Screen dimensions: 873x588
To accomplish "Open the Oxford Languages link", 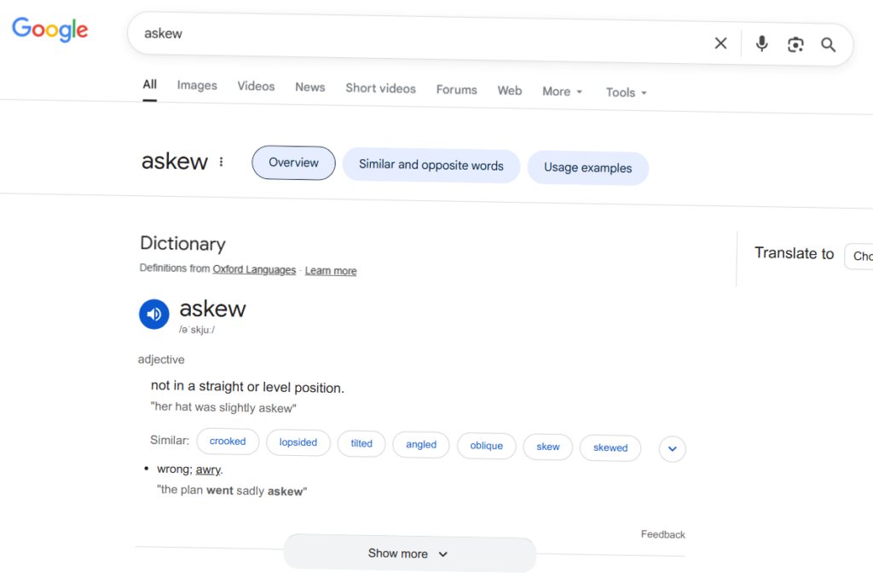I will tap(254, 269).
